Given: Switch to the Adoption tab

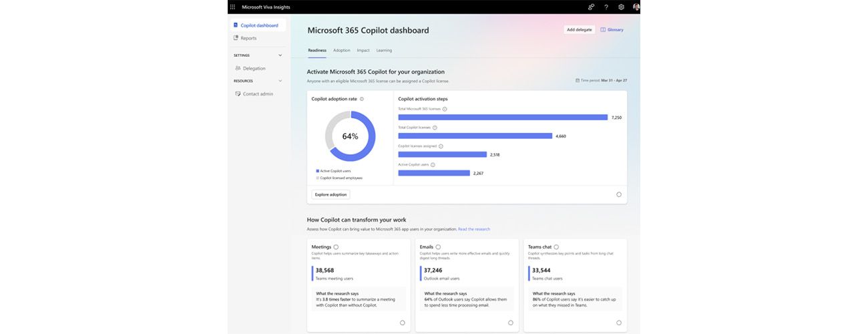Looking at the screenshot, I should [x=342, y=50].
